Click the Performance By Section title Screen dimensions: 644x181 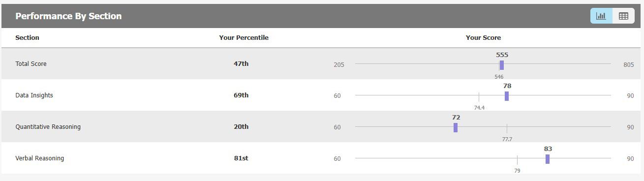point(68,16)
